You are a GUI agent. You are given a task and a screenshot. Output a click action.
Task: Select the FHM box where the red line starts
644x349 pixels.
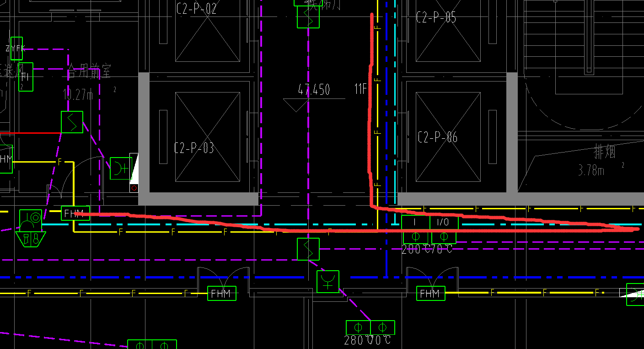click(75, 213)
